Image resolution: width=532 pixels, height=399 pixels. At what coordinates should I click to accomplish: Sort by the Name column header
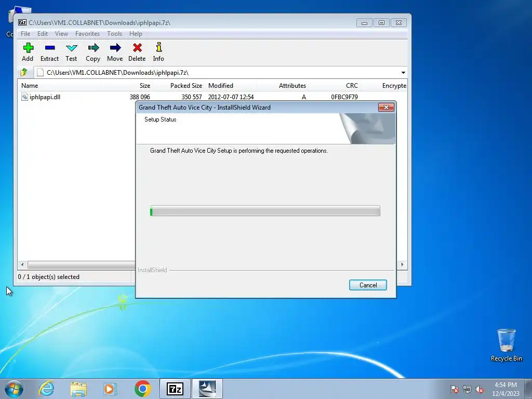click(x=59, y=86)
